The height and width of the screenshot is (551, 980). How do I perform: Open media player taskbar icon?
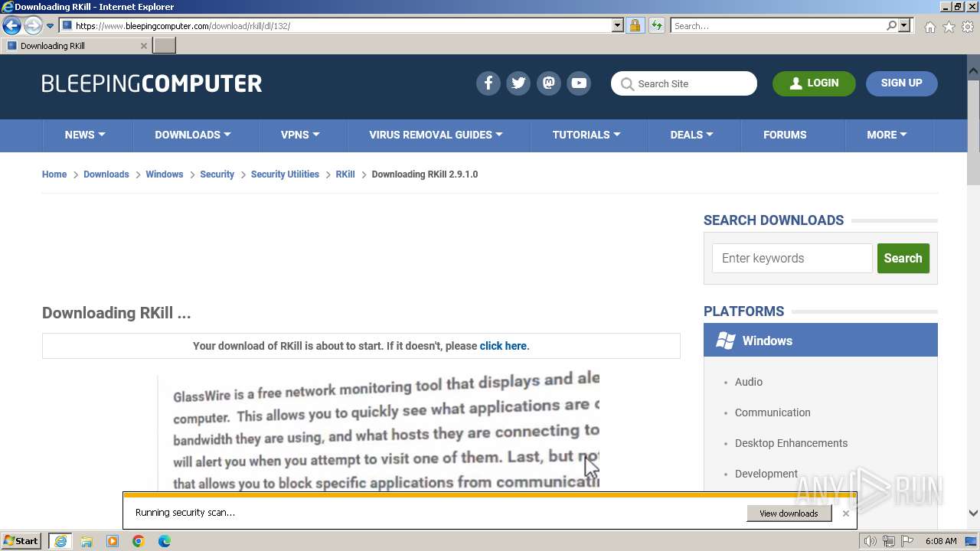pos(113,541)
